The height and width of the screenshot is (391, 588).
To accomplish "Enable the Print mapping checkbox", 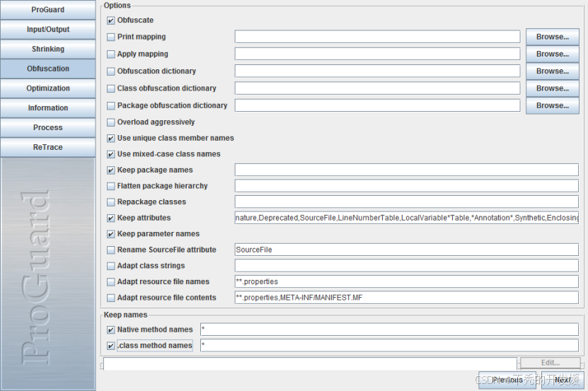I will 110,37.
